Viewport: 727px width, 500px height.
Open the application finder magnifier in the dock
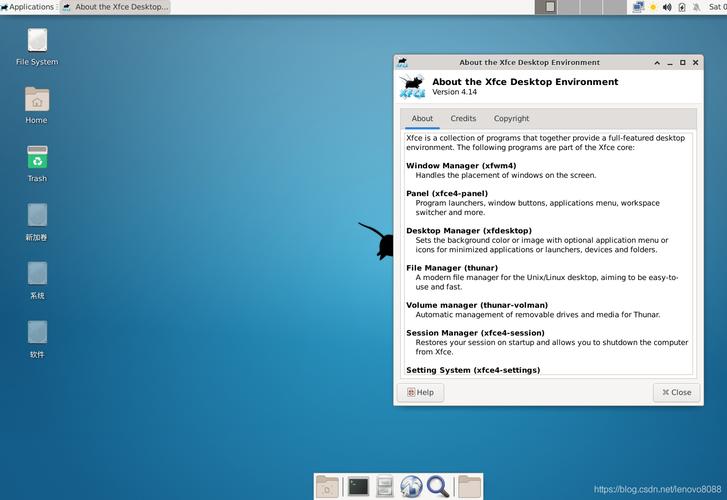tap(438, 487)
